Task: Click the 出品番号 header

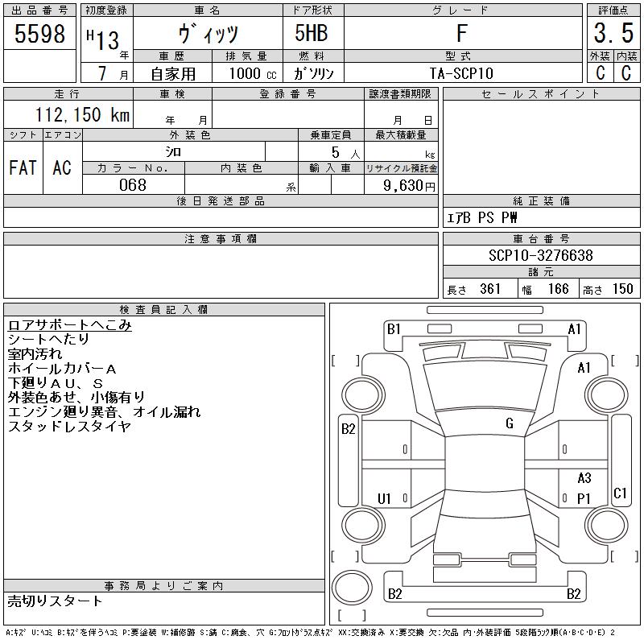Action: pyautogui.click(x=39, y=10)
